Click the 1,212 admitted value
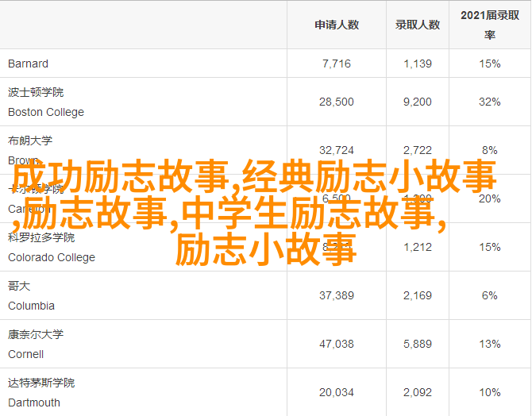The width and height of the screenshot is (532, 416). (x=418, y=247)
